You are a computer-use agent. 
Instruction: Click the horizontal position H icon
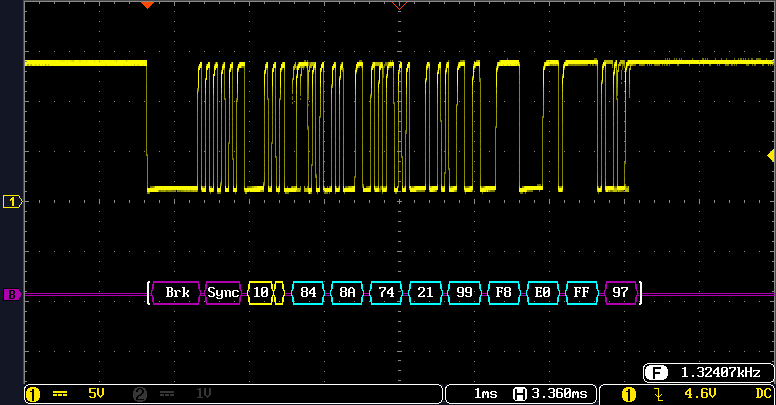[x=520, y=394]
